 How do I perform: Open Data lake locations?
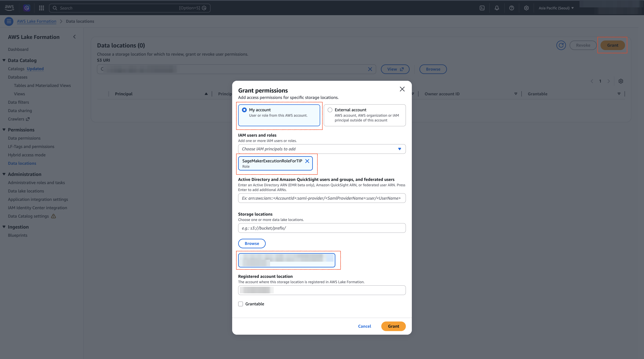coord(26,191)
